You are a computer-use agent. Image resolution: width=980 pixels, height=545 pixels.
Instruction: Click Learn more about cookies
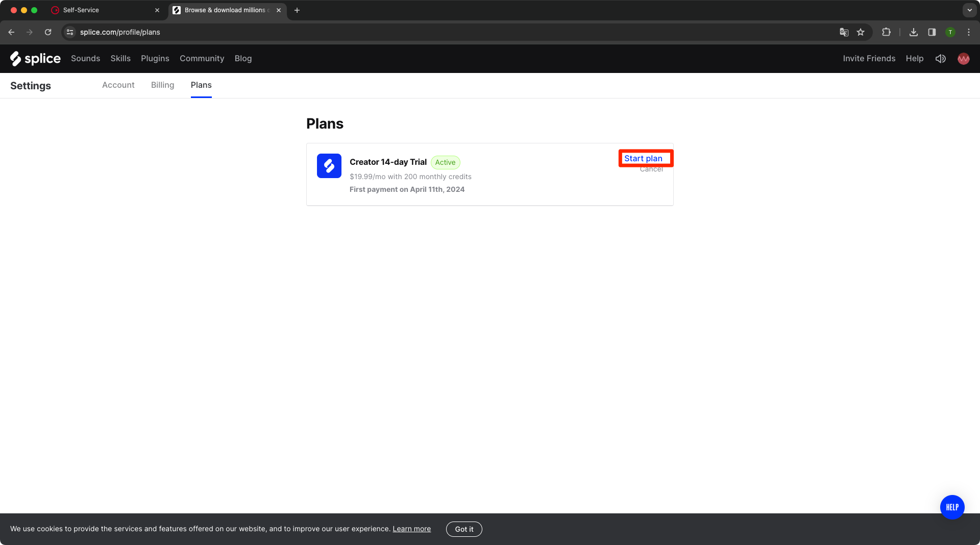[411, 529]
